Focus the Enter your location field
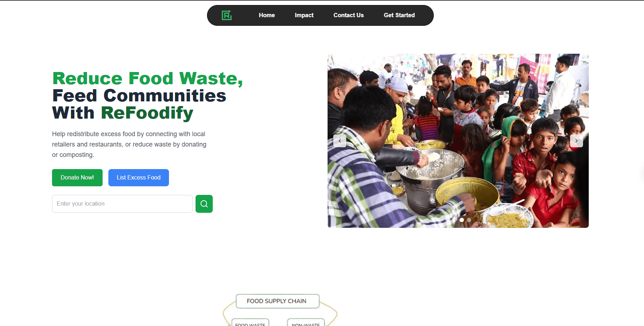 pos(122,204)
